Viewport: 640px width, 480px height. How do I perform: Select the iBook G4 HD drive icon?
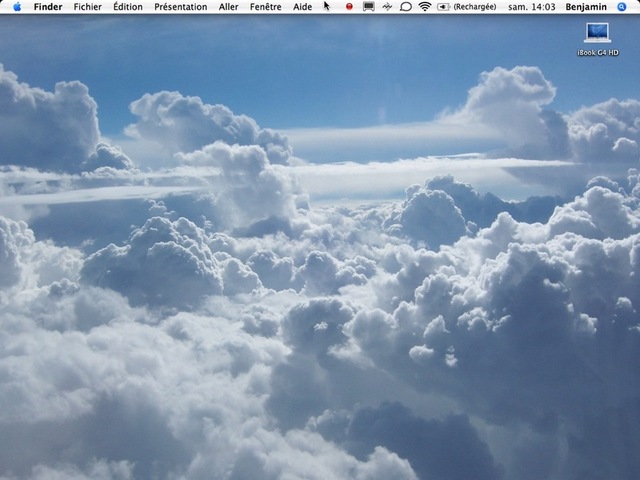point(598,32)
